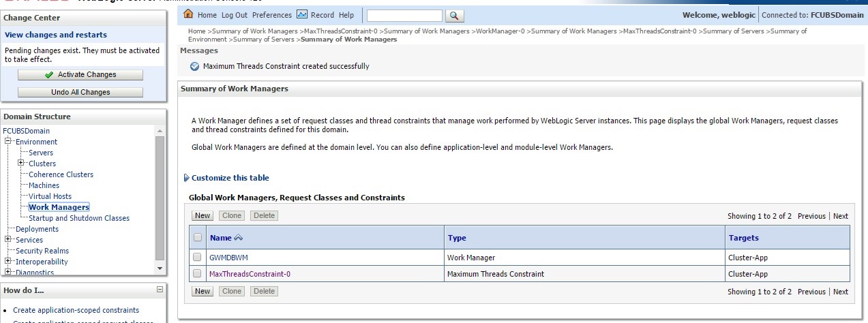868x323 pixels.
Task: Select Servers in the domain tree
Action: (41, 153)
